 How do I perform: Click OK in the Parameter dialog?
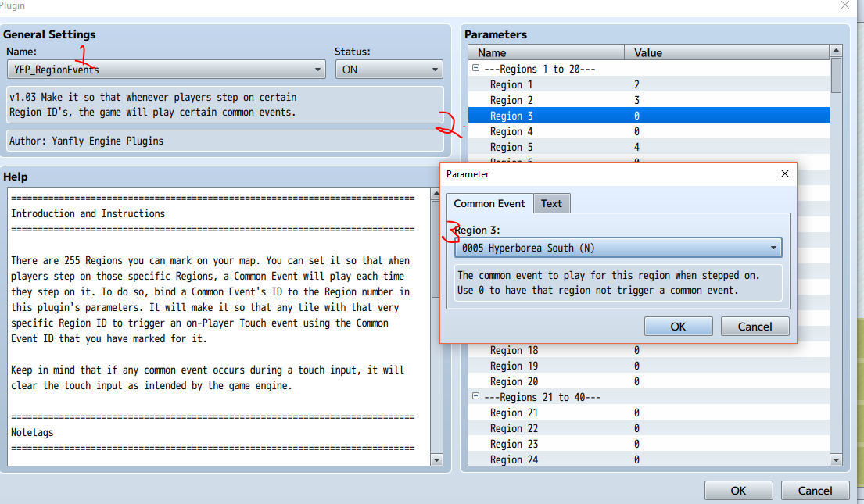coord(678,327)
